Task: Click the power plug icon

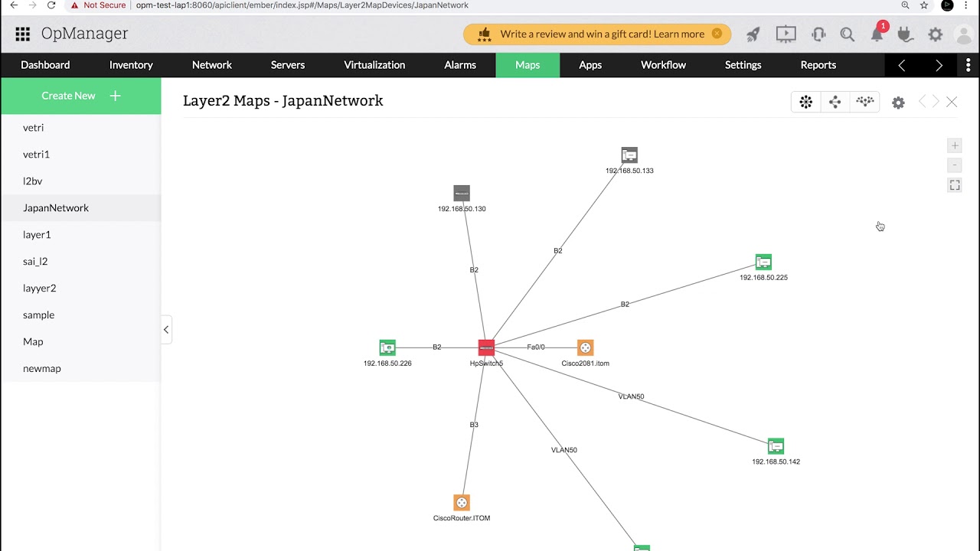Action: 906,34
